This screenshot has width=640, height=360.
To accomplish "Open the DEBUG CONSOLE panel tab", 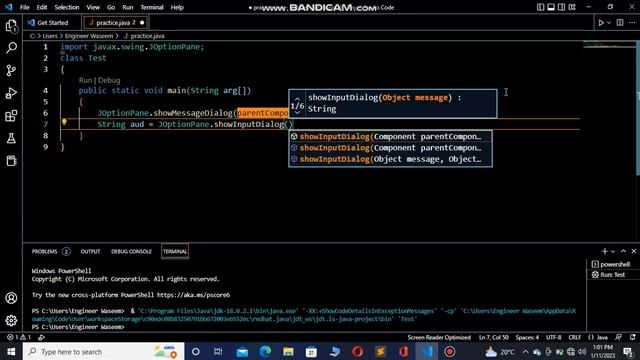I will coord(131,251).
